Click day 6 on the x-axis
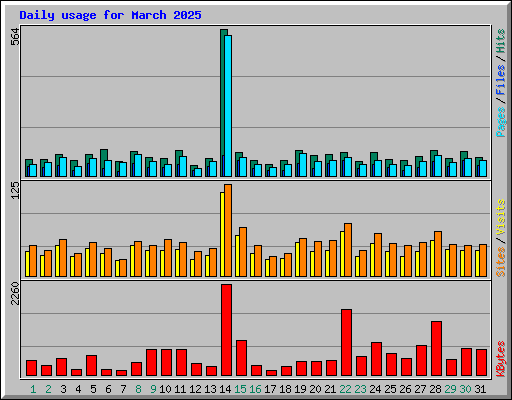Screen dimensions: 512x400 (x=108, y=389)
